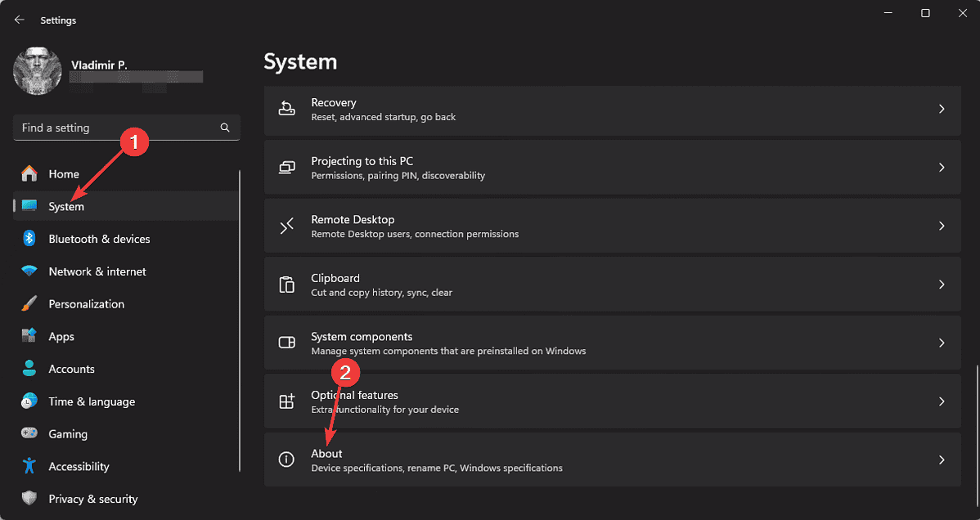Open Optional features settings
Image resolution: width=980 pixels, height=520 pixels.
click(573, 401)
